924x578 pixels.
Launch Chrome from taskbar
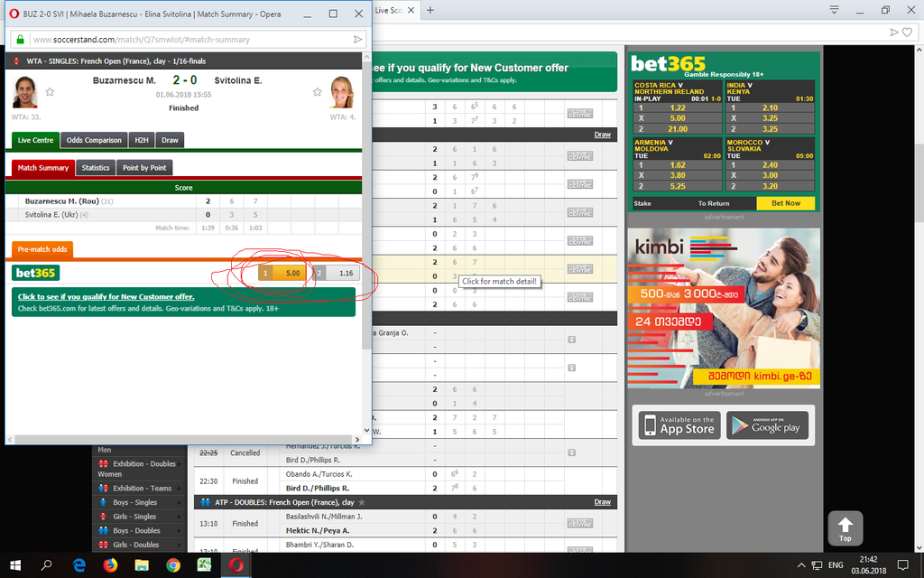click(x=172, y=565)
